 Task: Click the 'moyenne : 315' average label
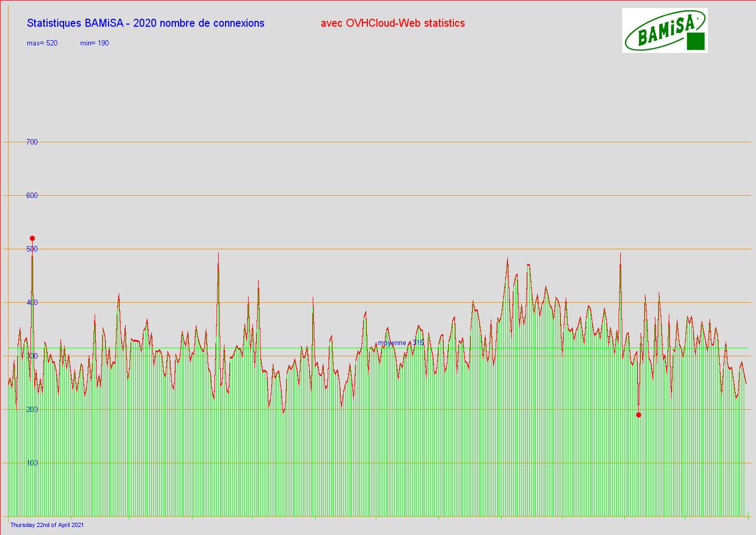tap(400, 342)
